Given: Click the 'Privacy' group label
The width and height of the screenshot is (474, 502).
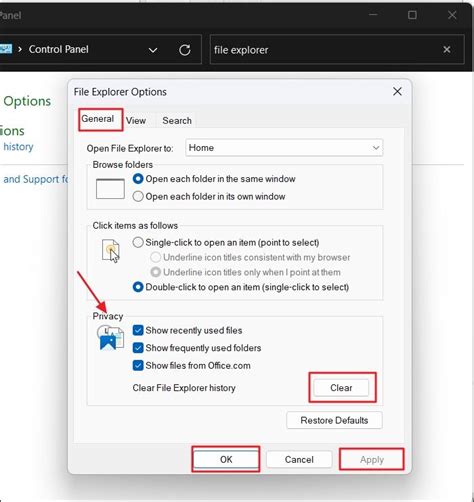Looking at the screenshot, I should (x=108, y=316).
